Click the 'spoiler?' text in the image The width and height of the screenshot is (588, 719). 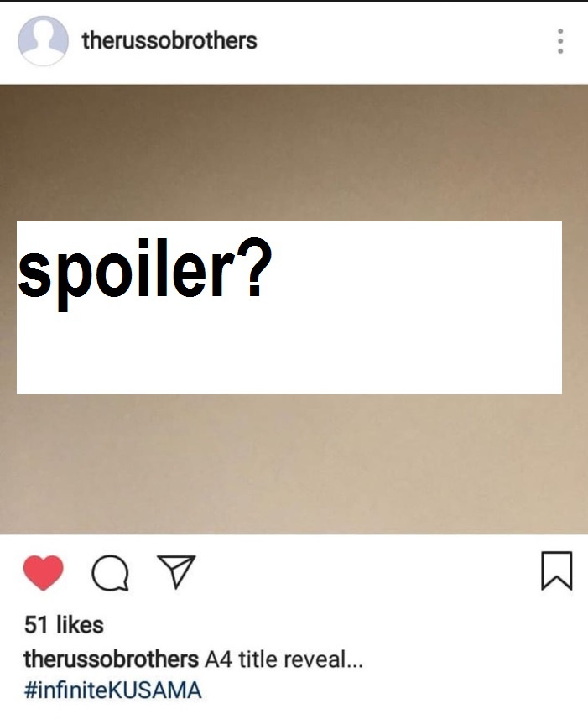point(145,273)
